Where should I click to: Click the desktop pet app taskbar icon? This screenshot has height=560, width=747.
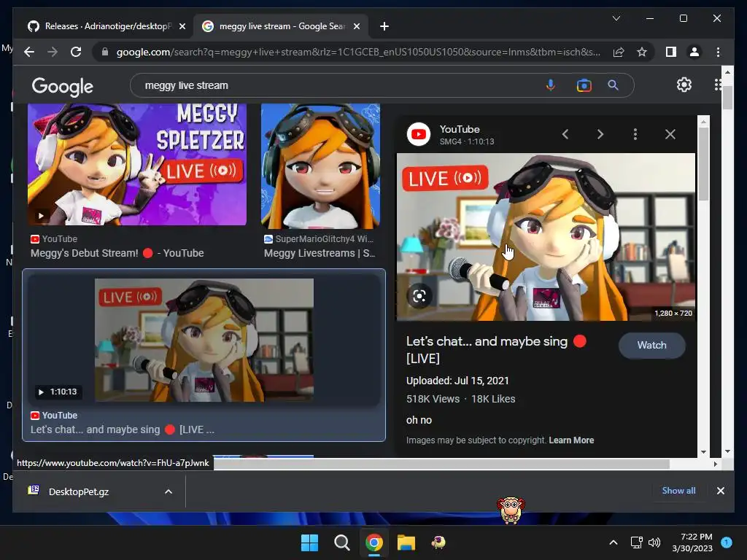(438, 542)
